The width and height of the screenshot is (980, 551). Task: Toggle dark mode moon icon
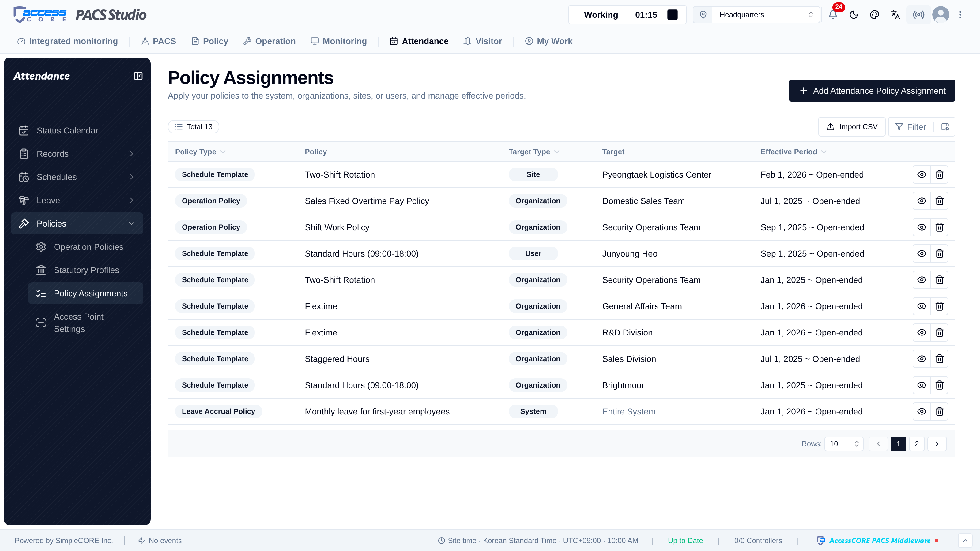854,15
